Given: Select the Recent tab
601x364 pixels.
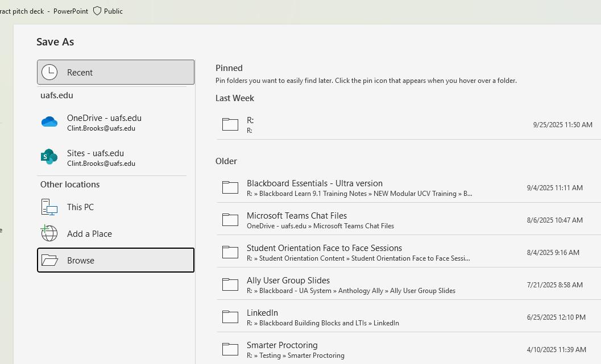Looking at the screenshot, I should 115,72.
